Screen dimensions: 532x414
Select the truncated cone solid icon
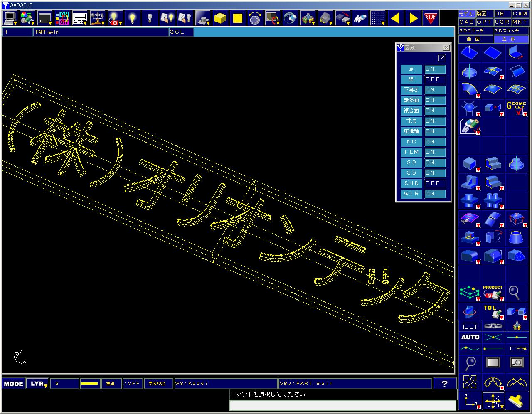click(x=516, y=237)
